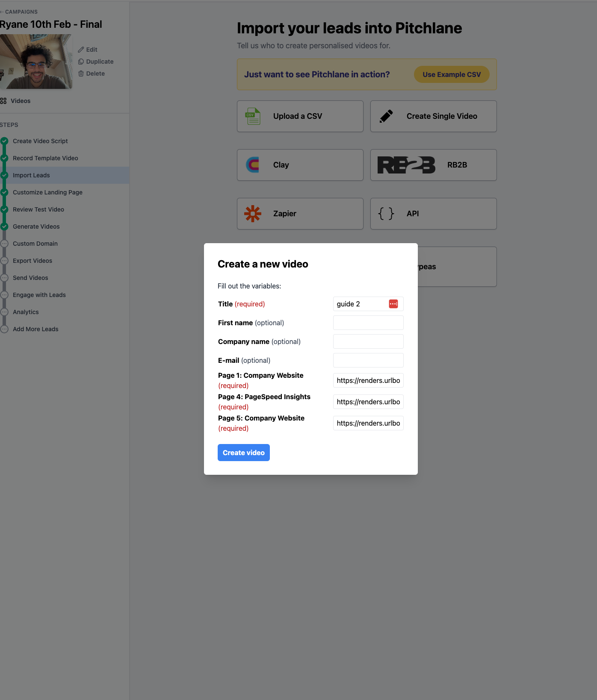Open Generate Videos step
This screenshot has width=597, height=700.
pos(65,226)
